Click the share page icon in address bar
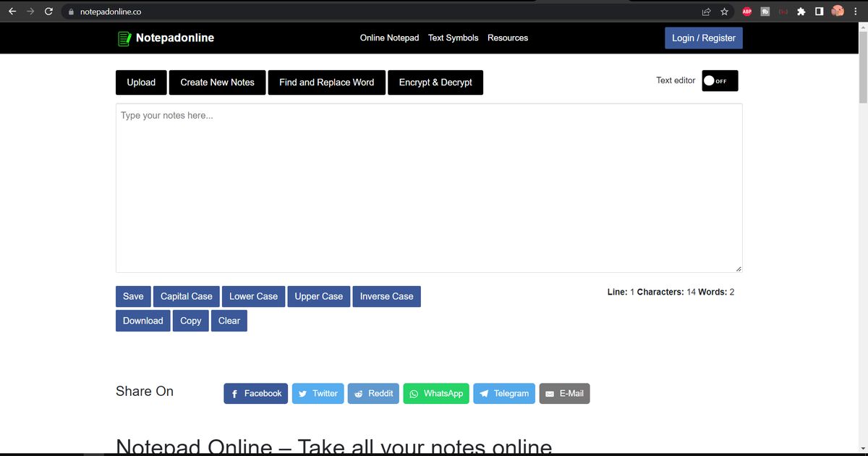This screenshot has width=868, height=456. pos(706,12)
